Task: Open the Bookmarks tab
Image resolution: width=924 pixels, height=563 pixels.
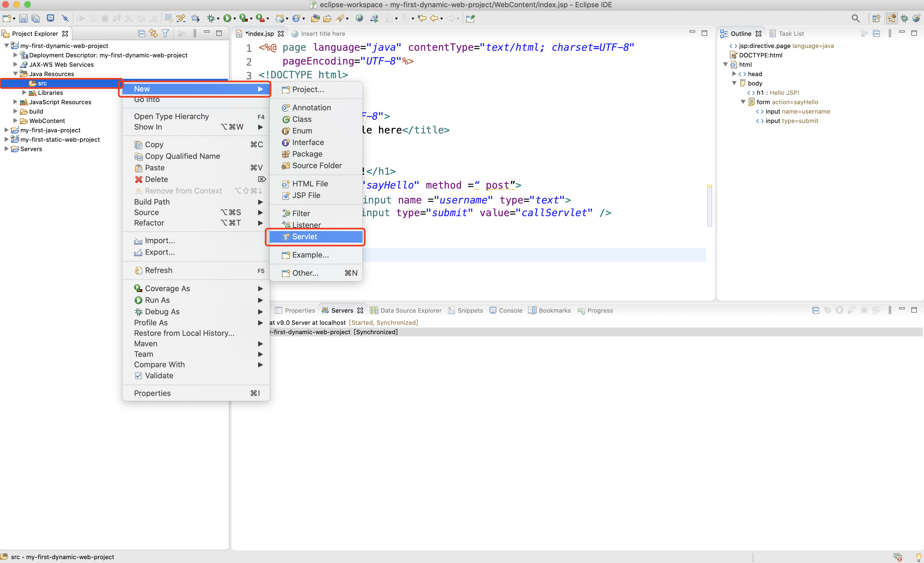Action: click(549, 310)
